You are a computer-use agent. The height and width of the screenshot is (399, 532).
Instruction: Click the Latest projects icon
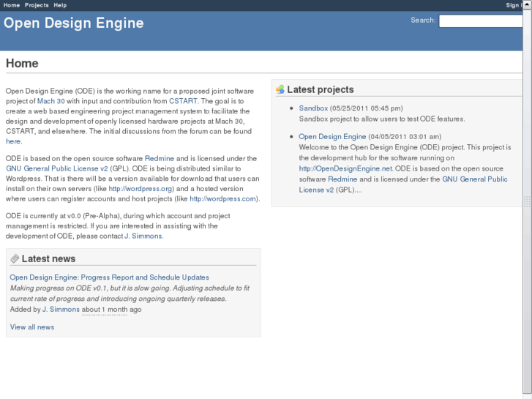coord(280,89)
